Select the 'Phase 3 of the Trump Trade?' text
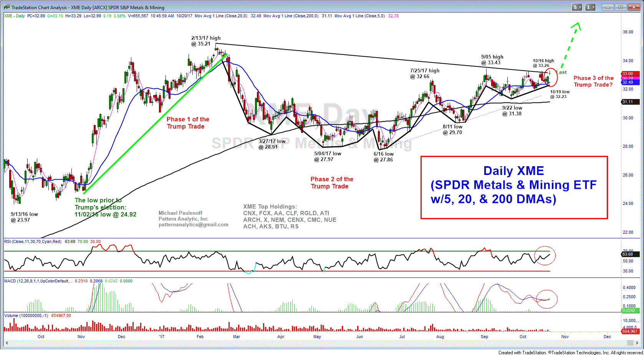This screenshot has height=355, width=644. [593, 81]
